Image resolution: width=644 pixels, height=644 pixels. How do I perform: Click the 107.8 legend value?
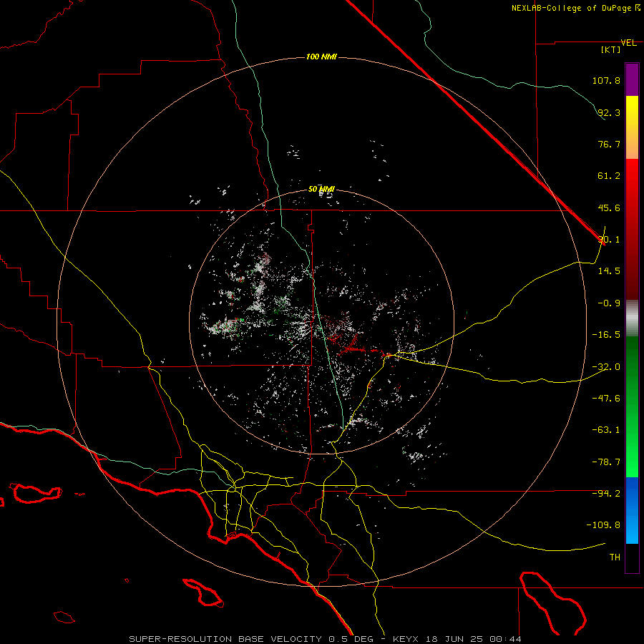coord(606,80)
